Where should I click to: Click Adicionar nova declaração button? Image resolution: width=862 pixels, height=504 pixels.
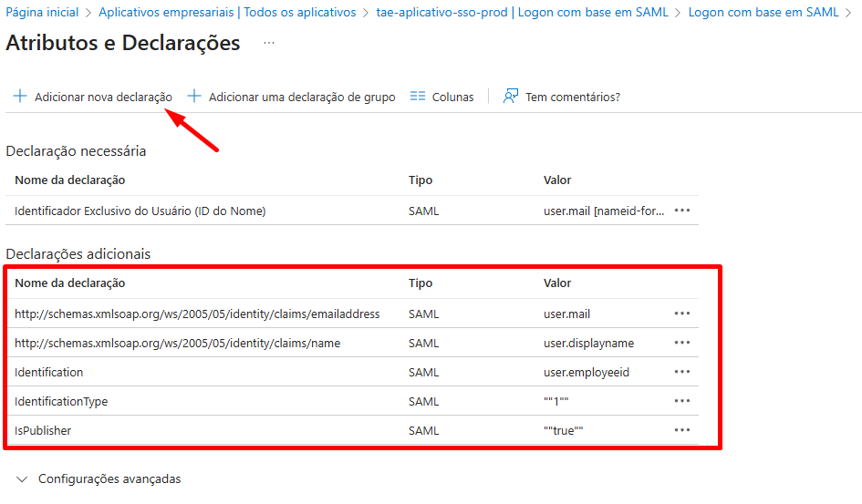93,97
